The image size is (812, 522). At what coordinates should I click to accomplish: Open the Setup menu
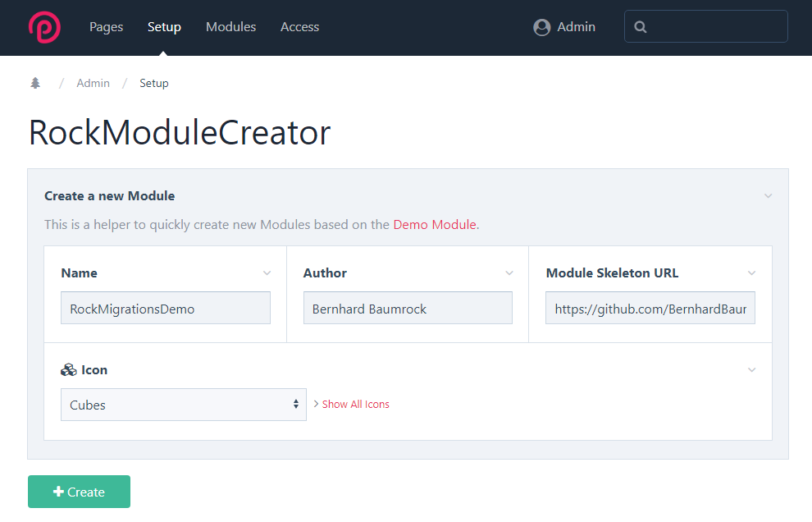(x=164, y=27)
